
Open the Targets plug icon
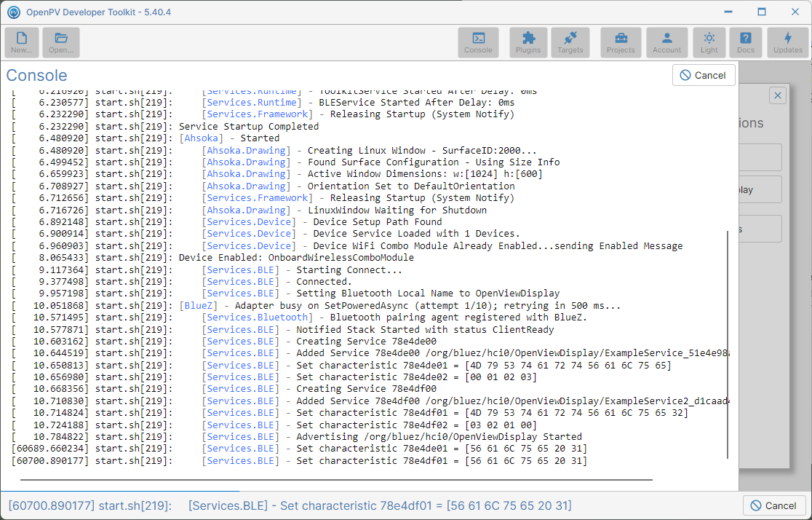click(x=570, y=42)
